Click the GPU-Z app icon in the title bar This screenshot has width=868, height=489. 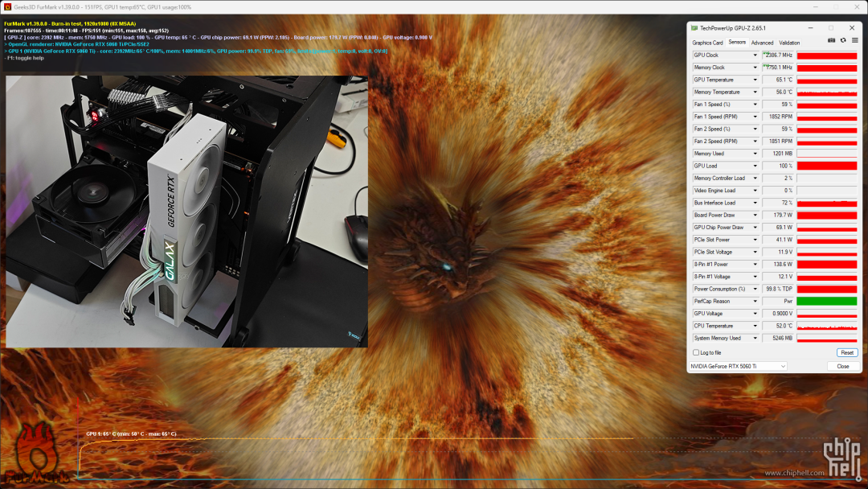pyautogui.click(x=694, y=27)
